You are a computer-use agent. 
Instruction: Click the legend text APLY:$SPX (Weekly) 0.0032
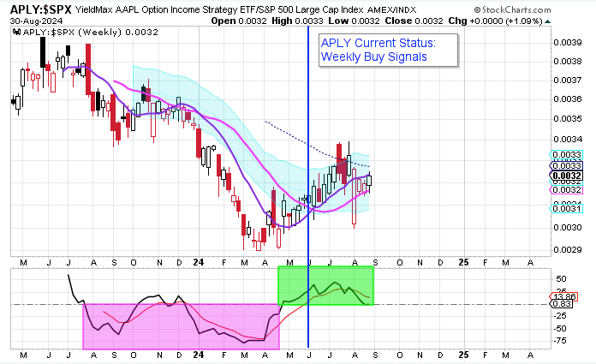click(75, 31)
